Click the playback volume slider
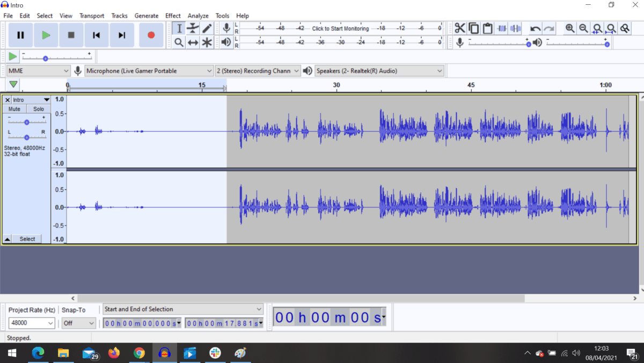 coord(577,43)
